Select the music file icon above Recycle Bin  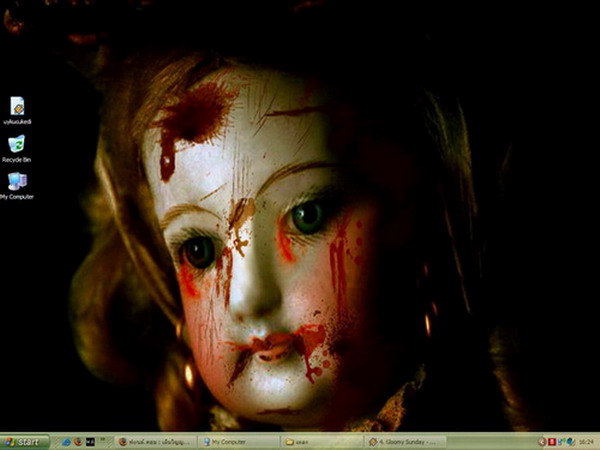(17, 106)
